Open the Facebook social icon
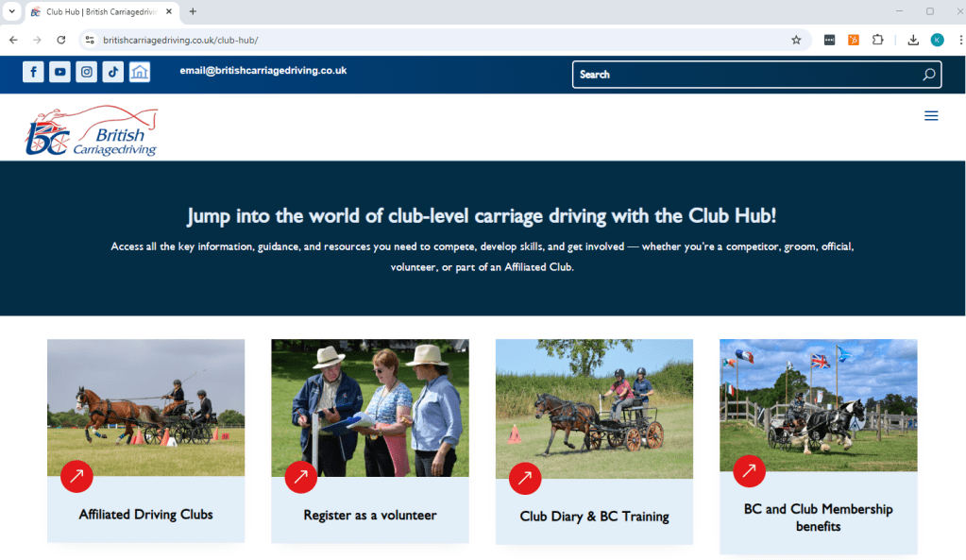Screen dimensions: 966x560 coord(33,72)
